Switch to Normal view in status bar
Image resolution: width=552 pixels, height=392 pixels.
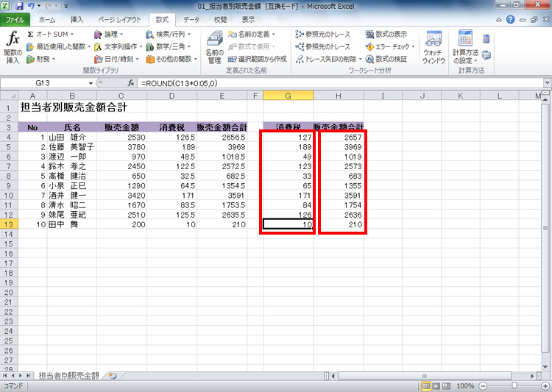click(426, 386)
